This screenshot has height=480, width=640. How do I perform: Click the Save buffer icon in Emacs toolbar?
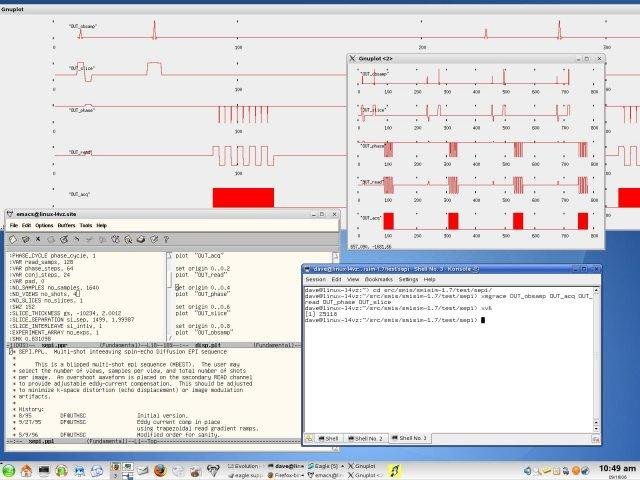[51, 240]
